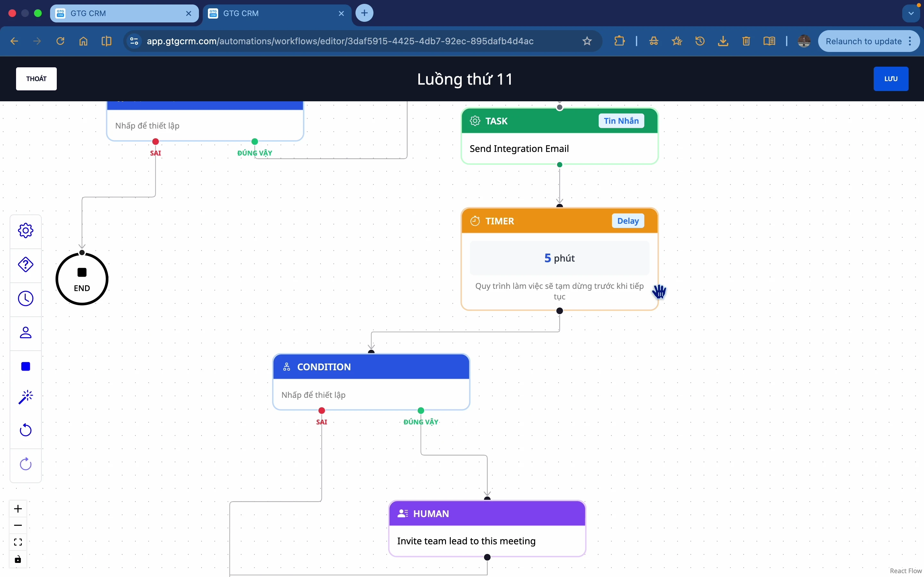
Task: Click the undo counterclockwise arrow icon
Action: click(x=26, y=431)
